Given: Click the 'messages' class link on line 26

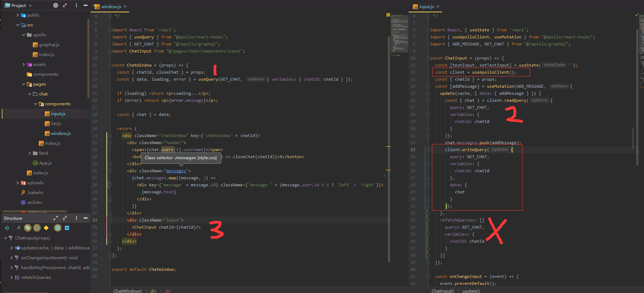Looking at the screenshot, I should 176,171.
